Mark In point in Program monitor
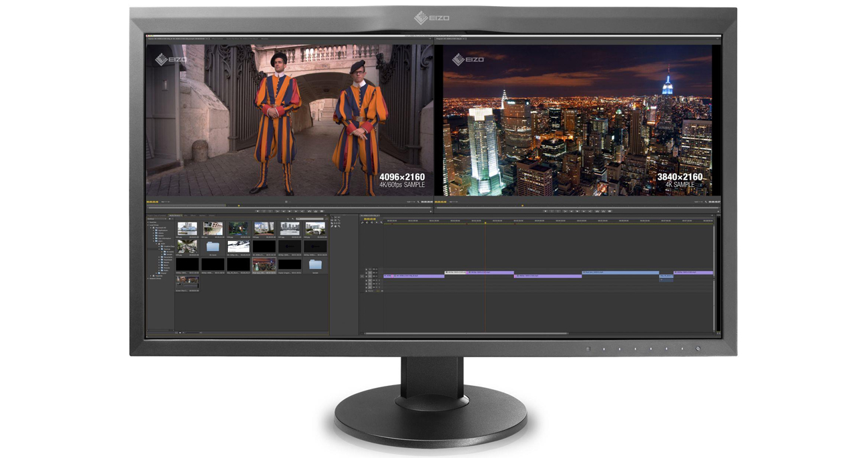 (552, 211)
